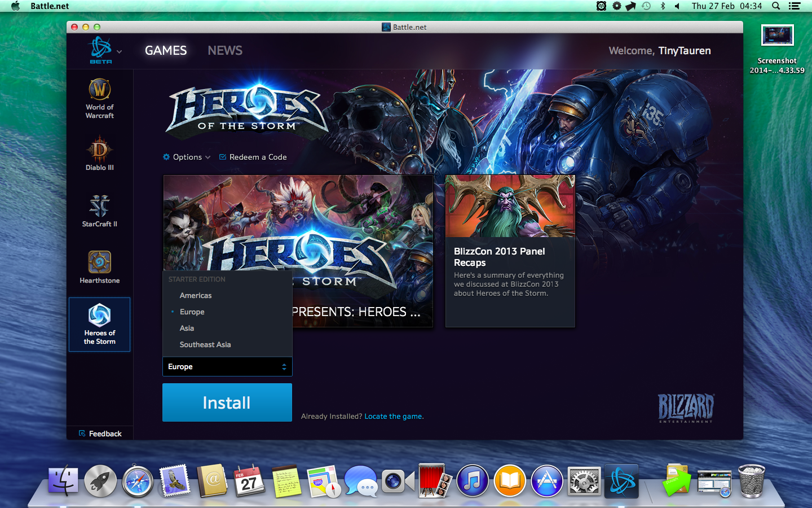Expand the Options dropdown
Image resolution: width=812 pixels, height=508 pixels.
click(x=187, y=157)
